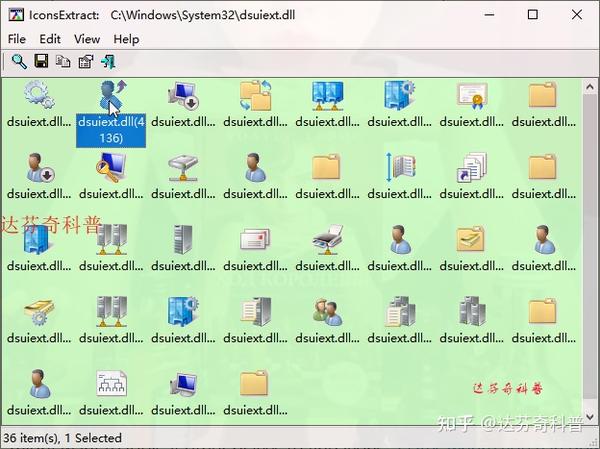
Task: Open the Help menu
Action: pyautogui.click(x=126, y=39)
